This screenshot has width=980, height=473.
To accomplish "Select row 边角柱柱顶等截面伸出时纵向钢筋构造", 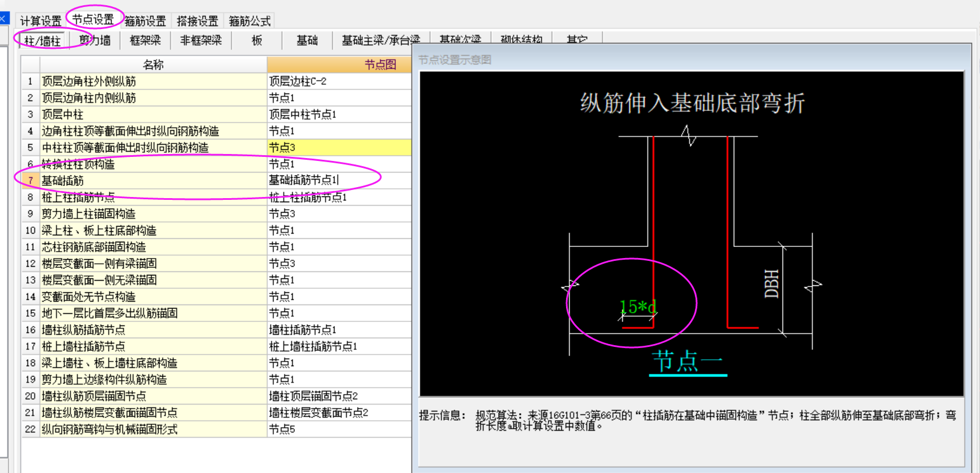I will 153,131.
